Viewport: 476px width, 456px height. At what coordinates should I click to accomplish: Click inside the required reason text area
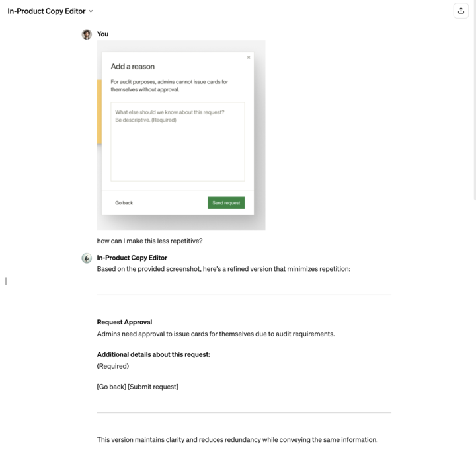tap(178, 141)
